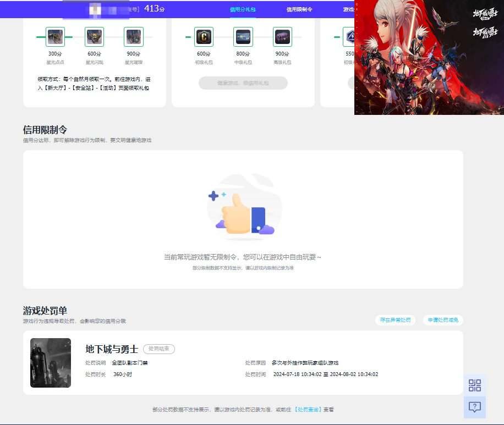
Task: Select the 900分 reward icon in the 领取方式 card
Action: (x=134, y=37)
